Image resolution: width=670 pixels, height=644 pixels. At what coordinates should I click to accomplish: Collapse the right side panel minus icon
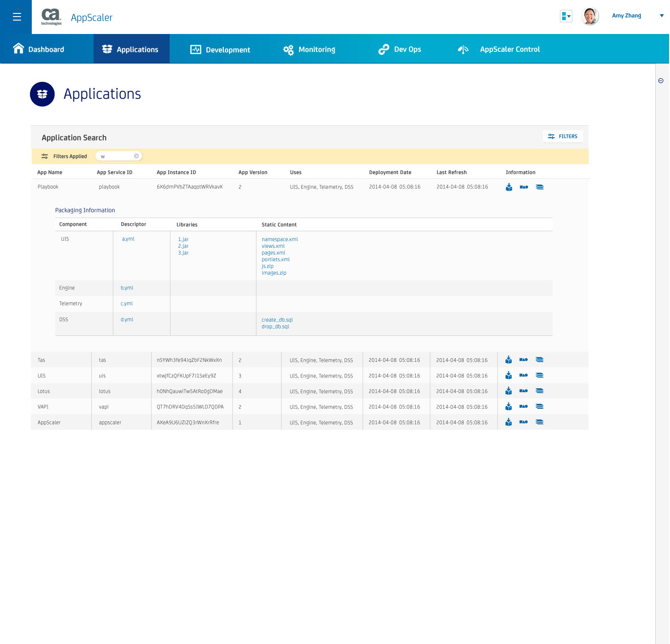click(x=661, y=81)
